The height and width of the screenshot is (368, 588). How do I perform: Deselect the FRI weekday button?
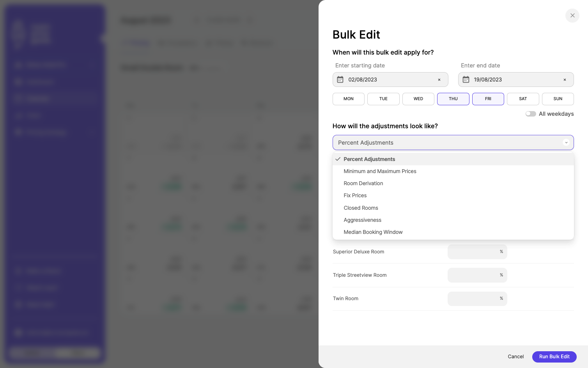pos(488,99)
